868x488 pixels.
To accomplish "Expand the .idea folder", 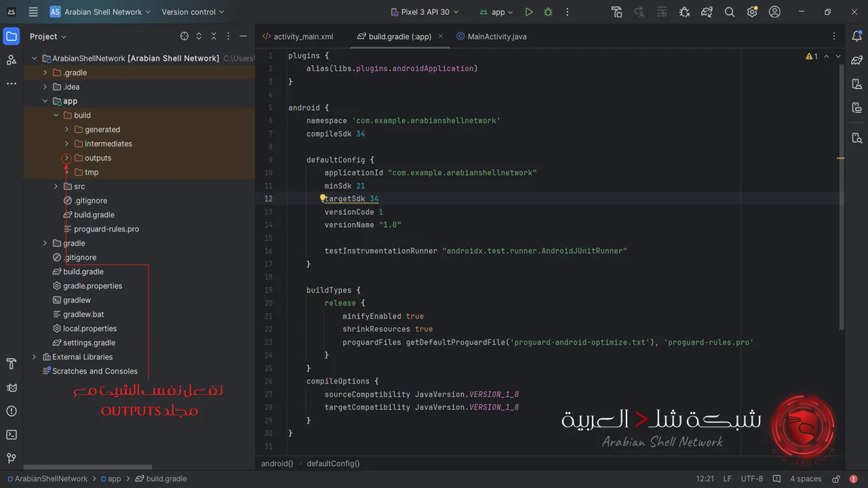I will [x=45, y=87].
